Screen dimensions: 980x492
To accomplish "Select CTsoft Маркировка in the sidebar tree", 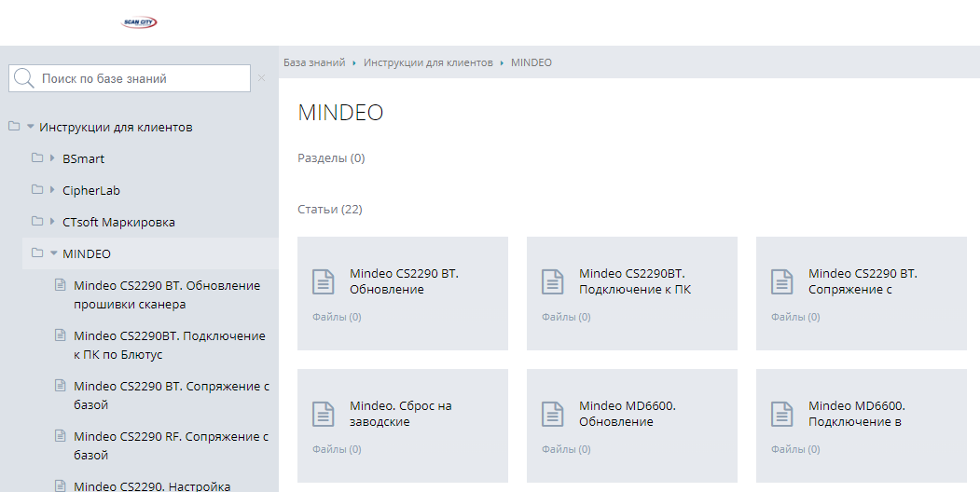I will point(118,223).
